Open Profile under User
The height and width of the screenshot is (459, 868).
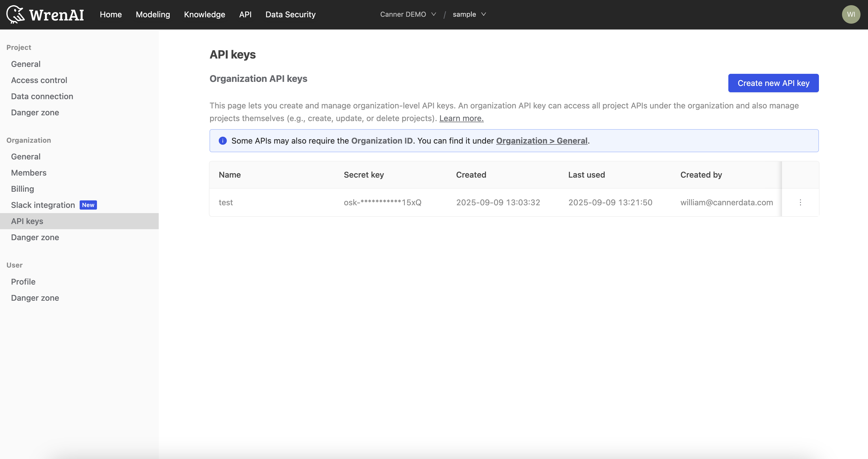click(23, 282)
